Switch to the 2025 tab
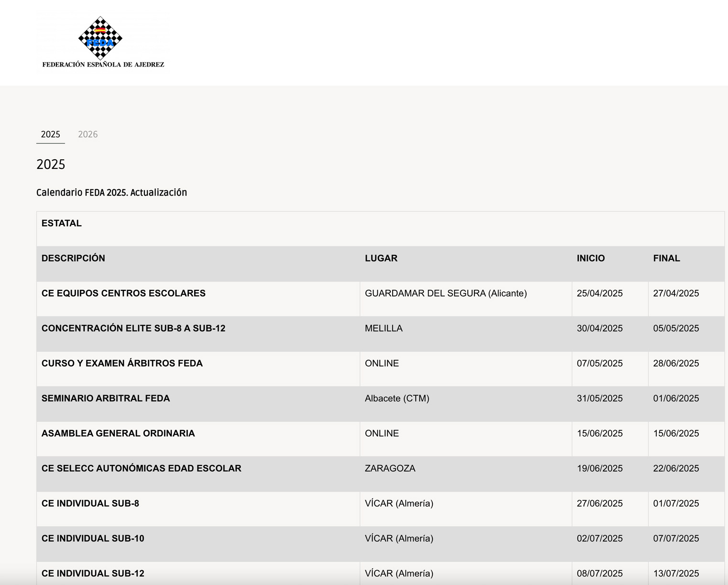 (x=51, y=134)
